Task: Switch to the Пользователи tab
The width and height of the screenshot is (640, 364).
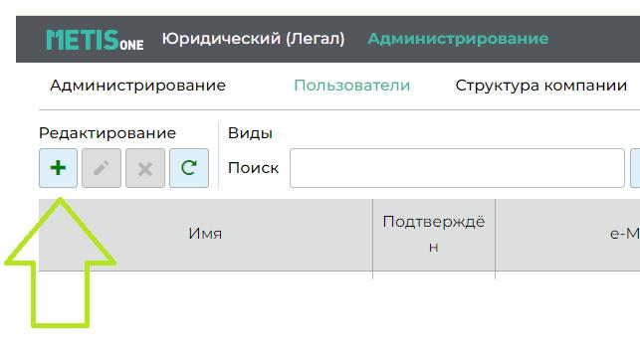Action: (x=351, y=86)
